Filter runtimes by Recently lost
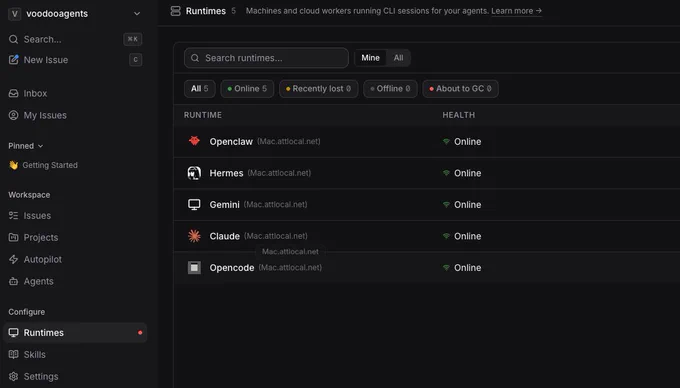 (318, 89)
